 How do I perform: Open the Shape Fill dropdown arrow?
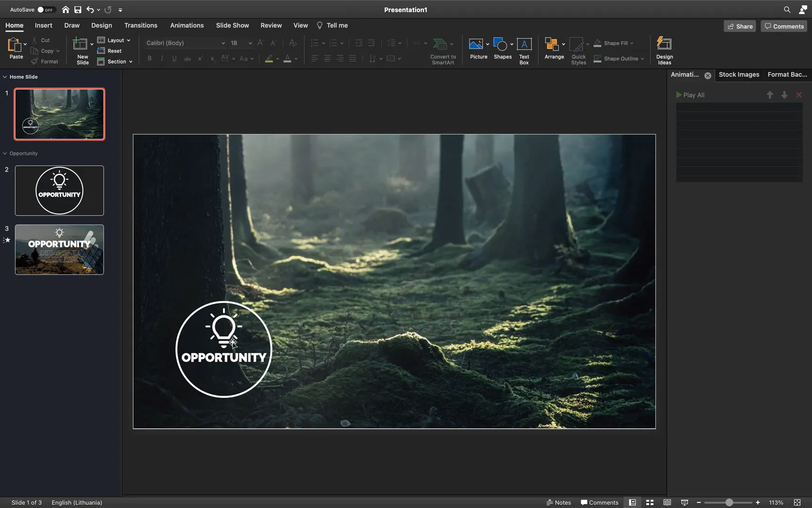[632, 43]
